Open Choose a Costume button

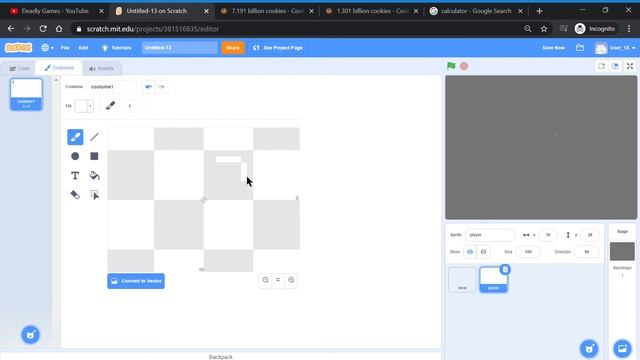pyautogui.click(x=31, y=335)
